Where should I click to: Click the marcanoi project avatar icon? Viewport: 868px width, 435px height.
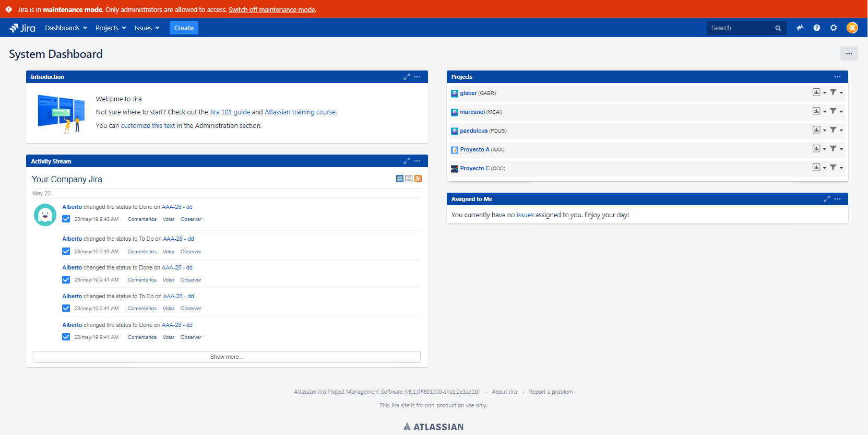point(455,112)
